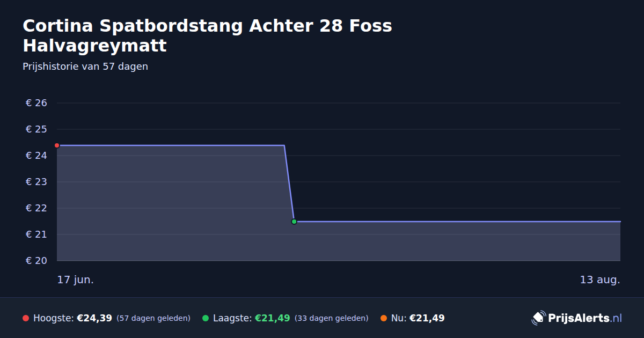Image resolution: width=644 pixels, height=338 pixels.
Task: Click the current price Nu €21,49 value
Action: click(427, 318)
